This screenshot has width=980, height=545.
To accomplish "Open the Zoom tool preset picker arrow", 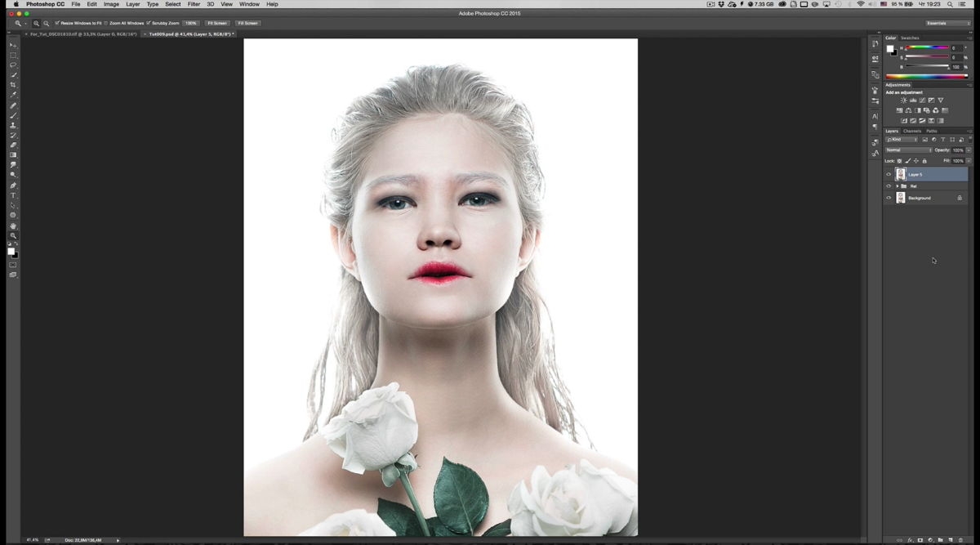I will (25, 23).
